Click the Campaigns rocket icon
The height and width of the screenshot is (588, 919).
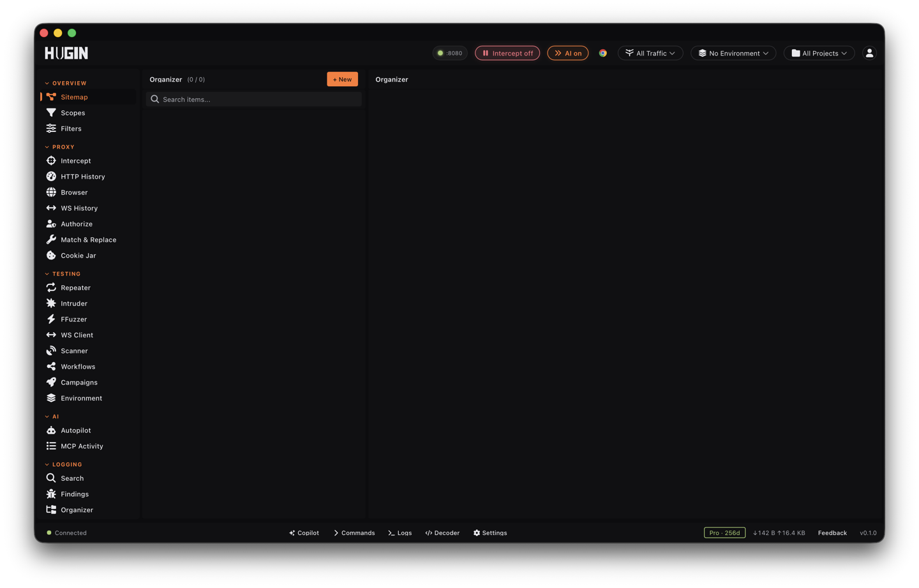coord(51,383)
